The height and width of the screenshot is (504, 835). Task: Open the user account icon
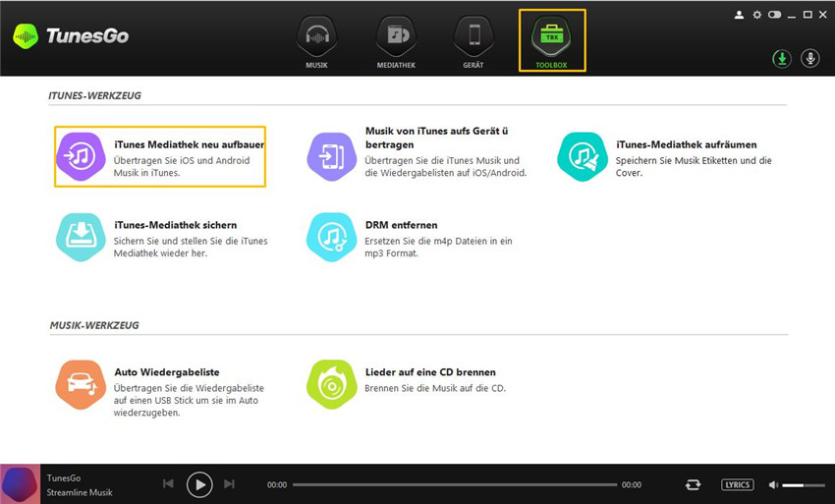pyautogui.click(x=739, y=15)
